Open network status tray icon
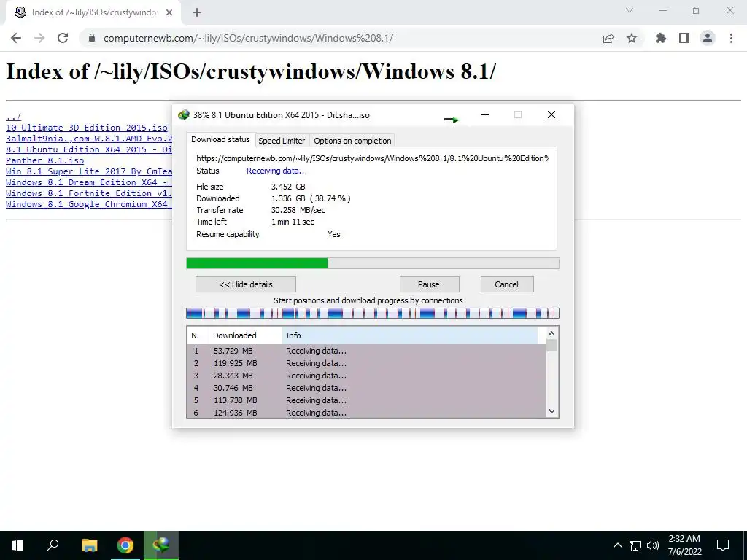Viewport: 747px width, 560px height. click(635, 545)
